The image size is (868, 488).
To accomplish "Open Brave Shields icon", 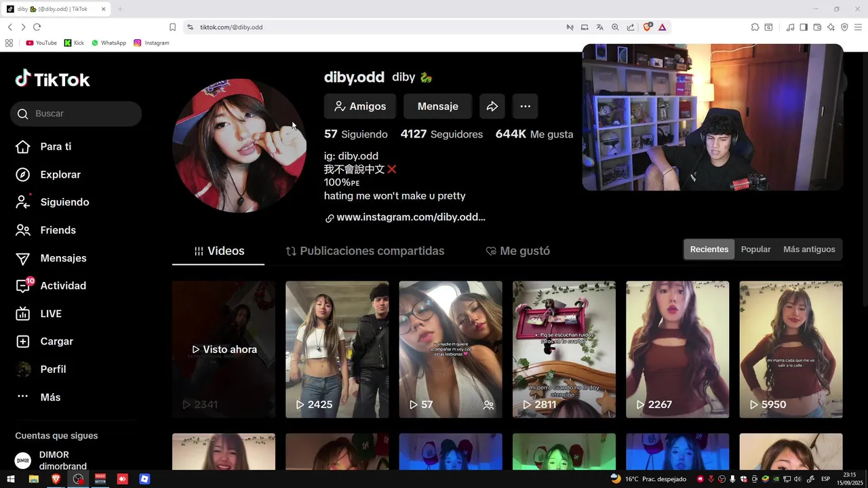I will tap(647, 27).
